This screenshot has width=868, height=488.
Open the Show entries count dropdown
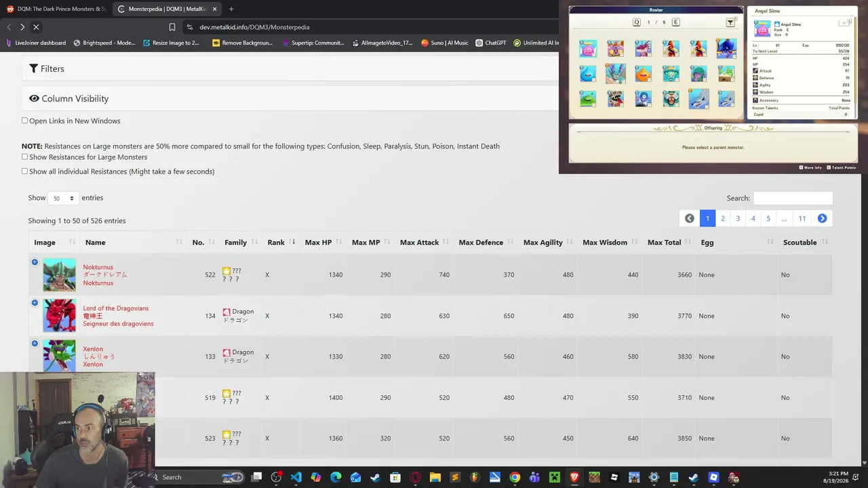(x=62, y=198)
